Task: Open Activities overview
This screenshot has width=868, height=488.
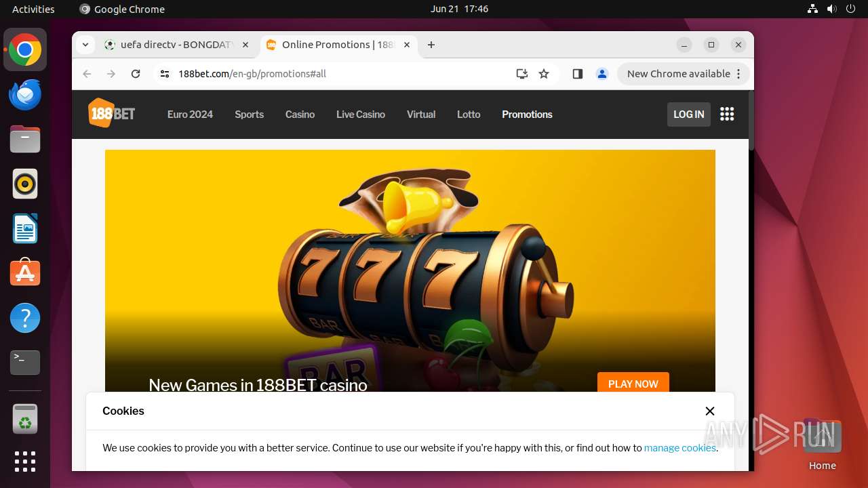Action: click(33, 9)
